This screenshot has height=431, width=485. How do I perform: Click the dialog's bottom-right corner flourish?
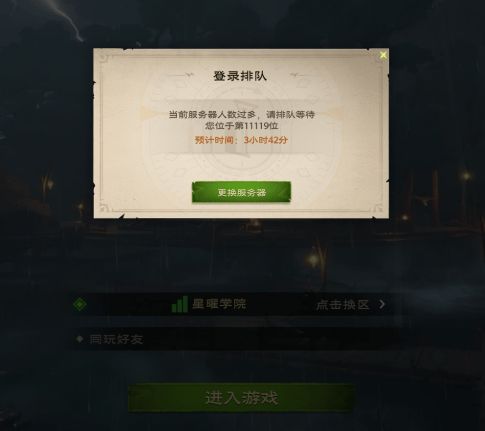tap(378, 208)
